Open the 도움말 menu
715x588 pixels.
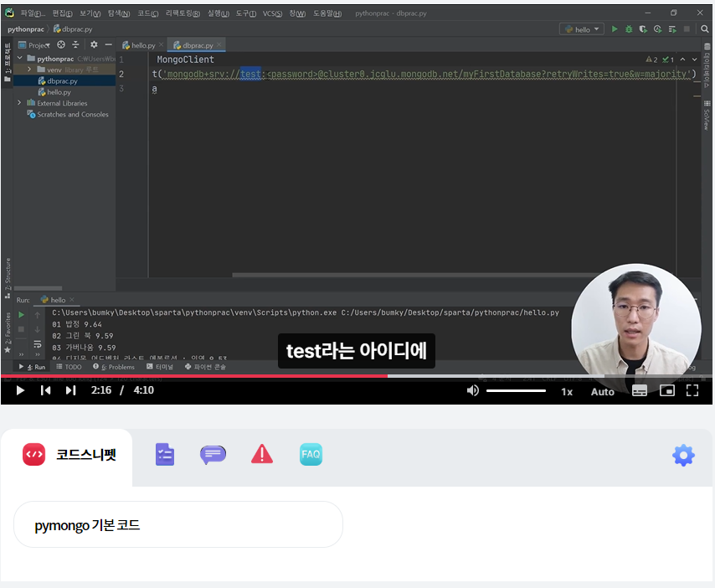point(327,13)
